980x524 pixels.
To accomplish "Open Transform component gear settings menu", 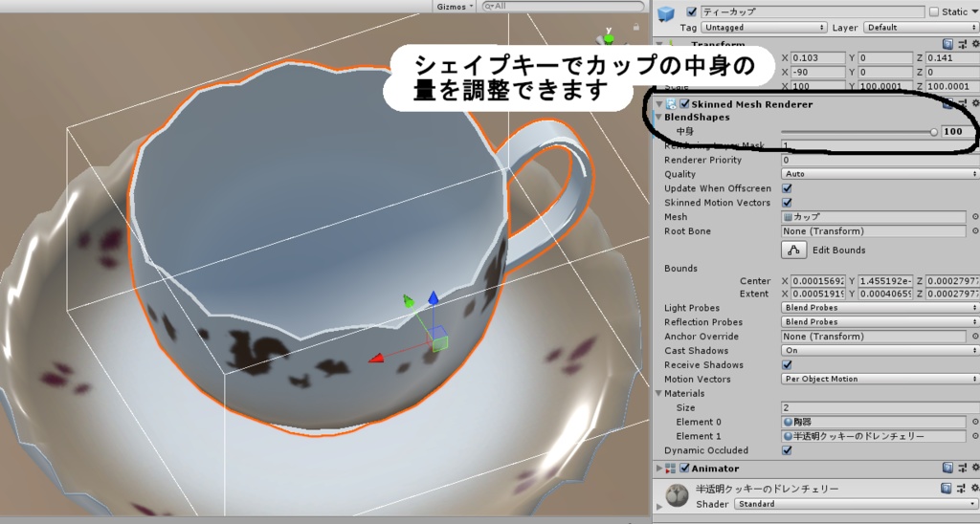I will [975, 44].
